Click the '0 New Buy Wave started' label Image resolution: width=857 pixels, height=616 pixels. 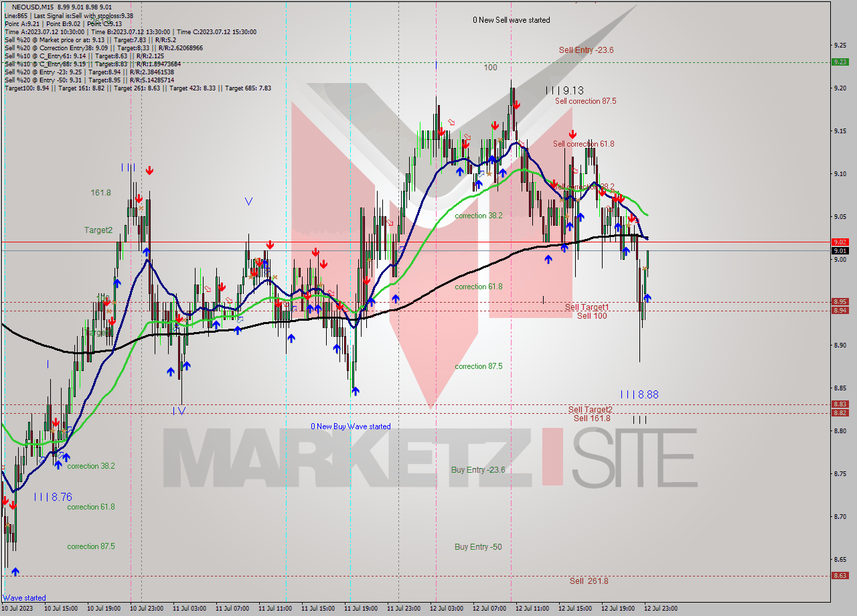pyautogui.click(x=350, y=427)
